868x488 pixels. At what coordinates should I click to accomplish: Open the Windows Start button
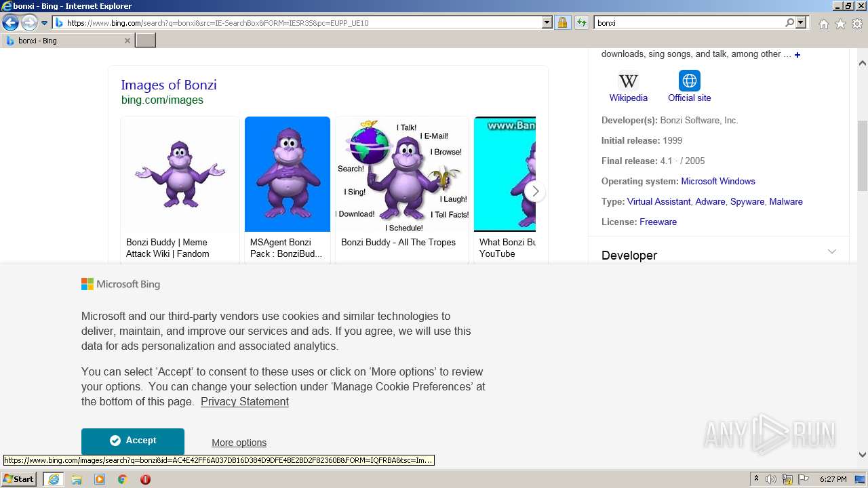pyautogui.click(x=19, y=479)
